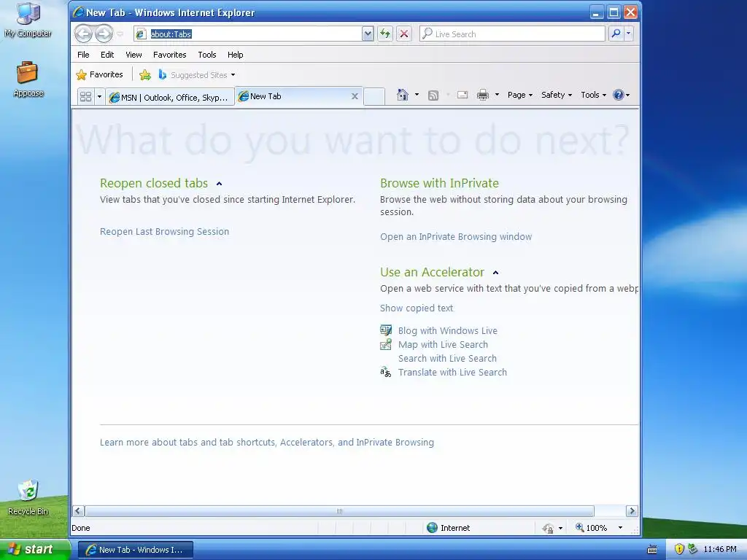The height and width of the screenshot is (560, 747).
Task: Click Reopen Last Browsing Session link
Action: click(x=164, y=231)
